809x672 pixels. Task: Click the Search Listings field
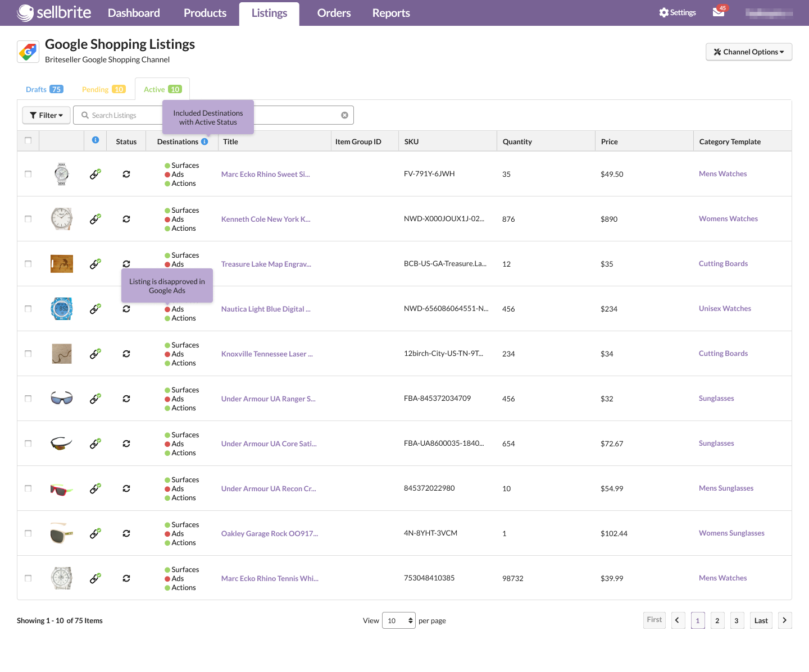[x=213, y=115]
